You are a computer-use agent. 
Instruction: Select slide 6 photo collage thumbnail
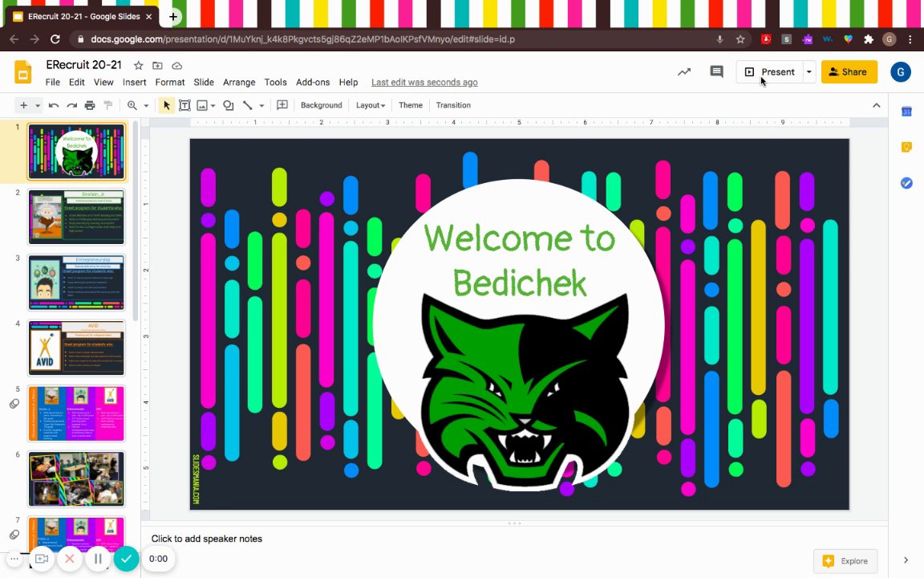tap(77, 479)
